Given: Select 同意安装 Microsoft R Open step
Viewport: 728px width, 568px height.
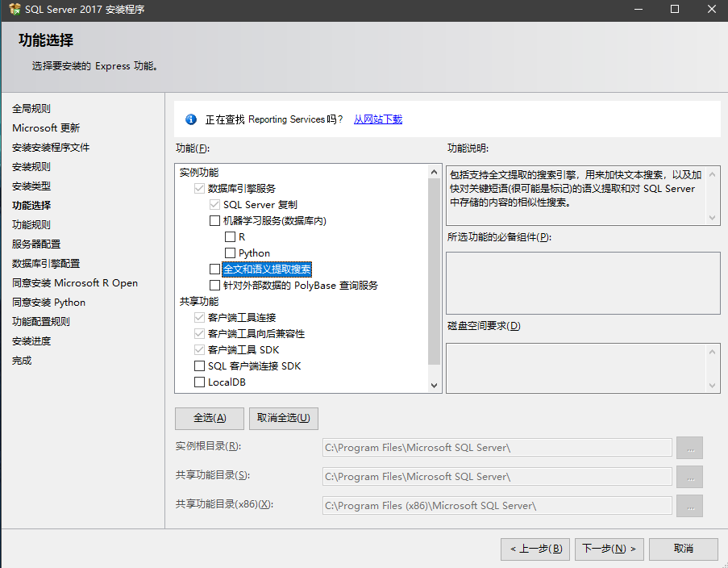Looking at the screenshot, I should (x=75, y=283).
